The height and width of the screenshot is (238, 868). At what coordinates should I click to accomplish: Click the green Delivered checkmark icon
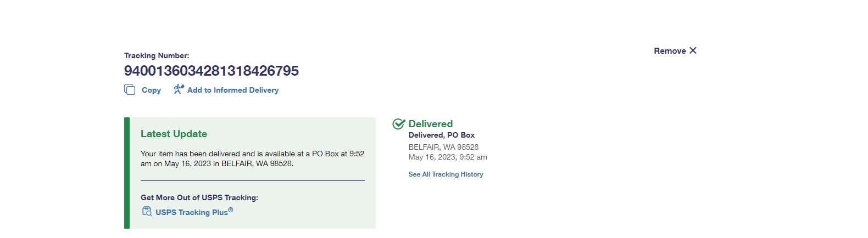click(399, 124)
